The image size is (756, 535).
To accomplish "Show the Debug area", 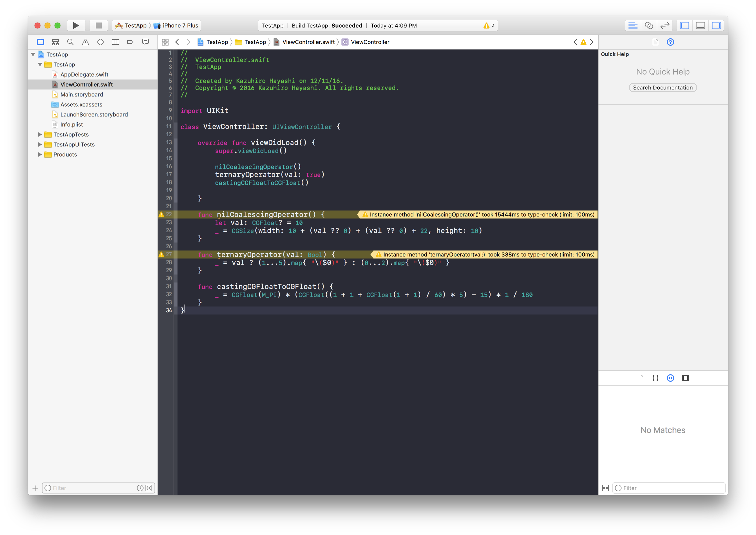I will click(700, 25).
